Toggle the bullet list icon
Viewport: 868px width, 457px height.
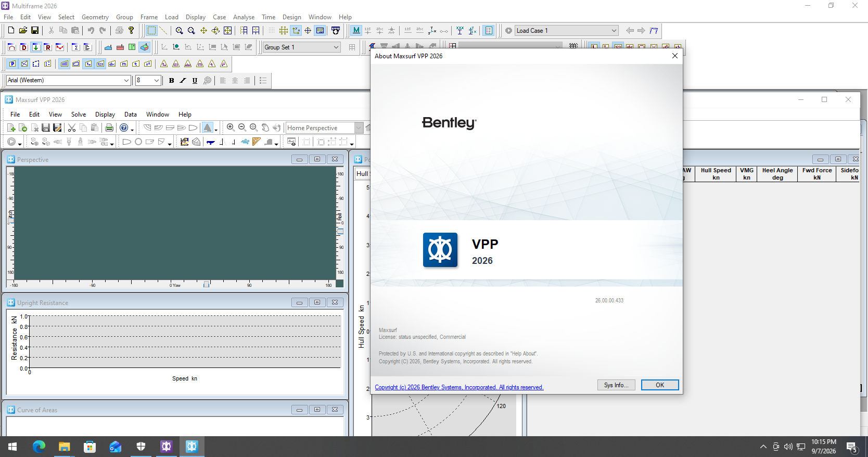pyautogui.click(x=263, y=81)
